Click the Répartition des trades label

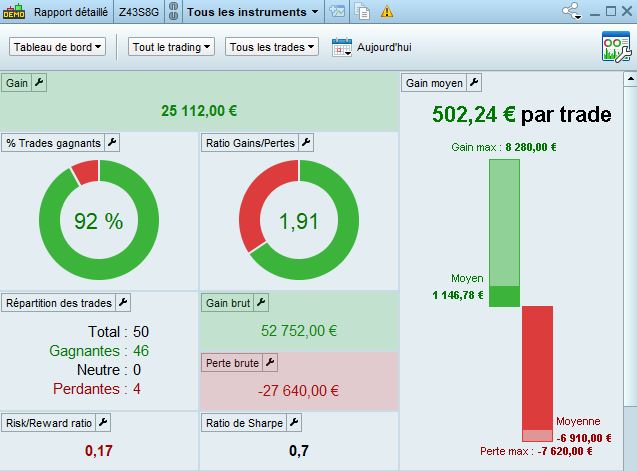coord(58,303)
